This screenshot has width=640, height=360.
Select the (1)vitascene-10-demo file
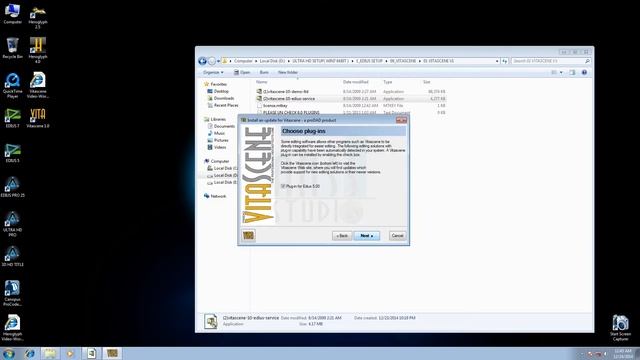coord(285,91)
